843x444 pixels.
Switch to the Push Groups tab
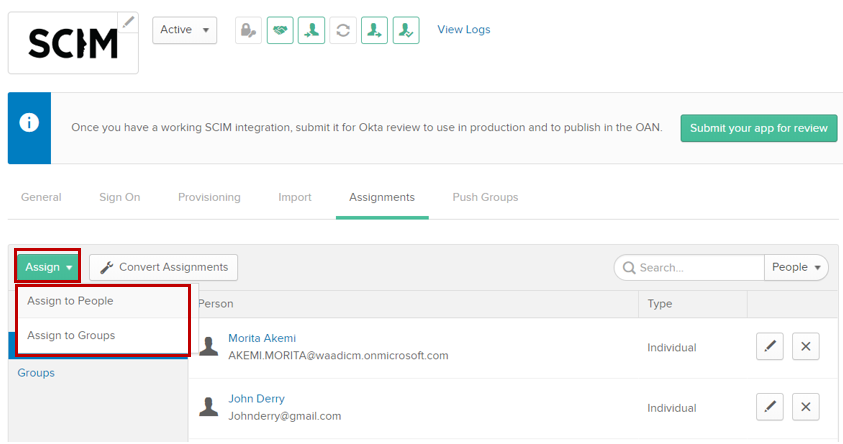(485, 197)
